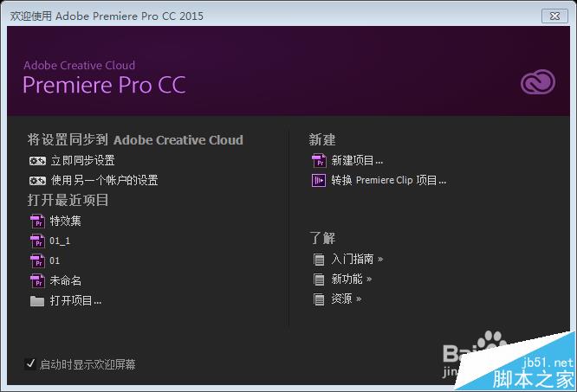Open recent project 01_1
The image size is (577, 392).
click(x=60, y=241)
